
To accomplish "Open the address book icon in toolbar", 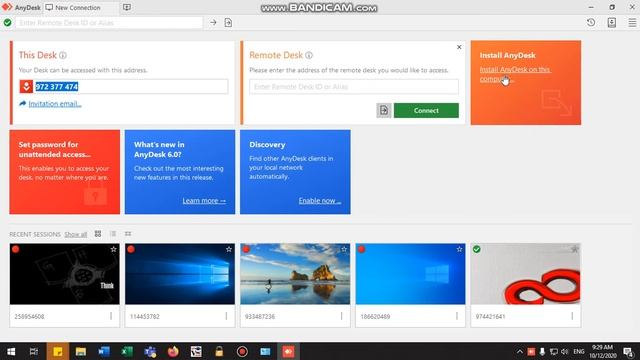I will [611, 22].
